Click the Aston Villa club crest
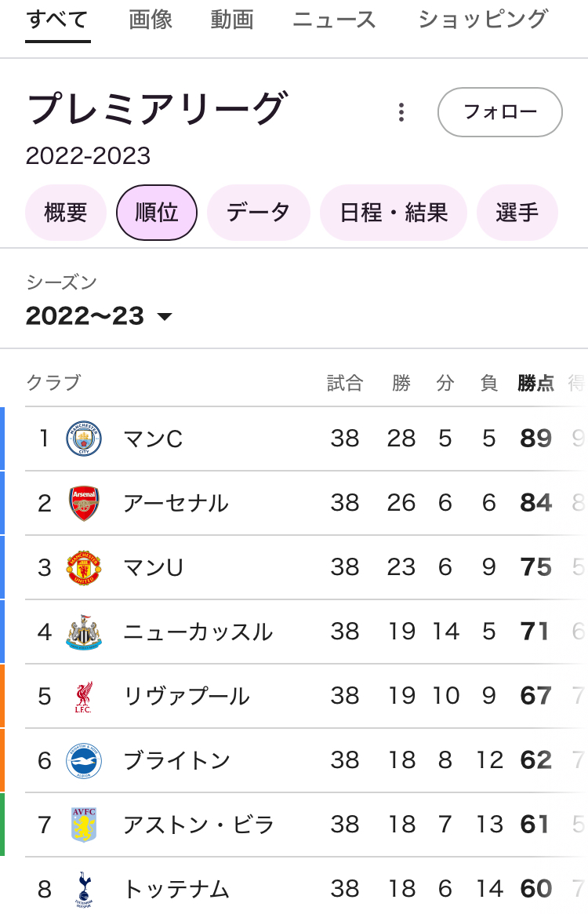Screen dimensions: 588x914 coord(84,825)
